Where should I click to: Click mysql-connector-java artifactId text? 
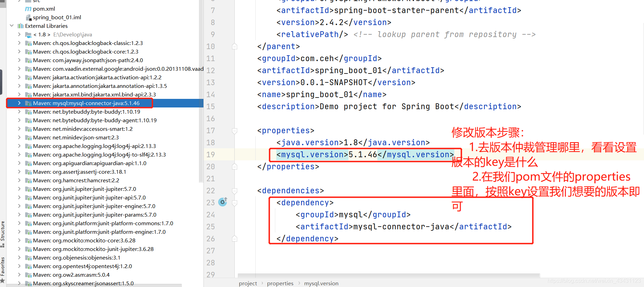(x=401, y=227)
